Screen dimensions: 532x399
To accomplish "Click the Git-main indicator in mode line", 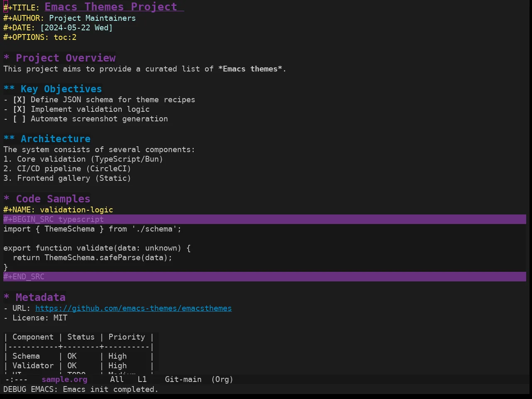I will [x=183, y=379].
